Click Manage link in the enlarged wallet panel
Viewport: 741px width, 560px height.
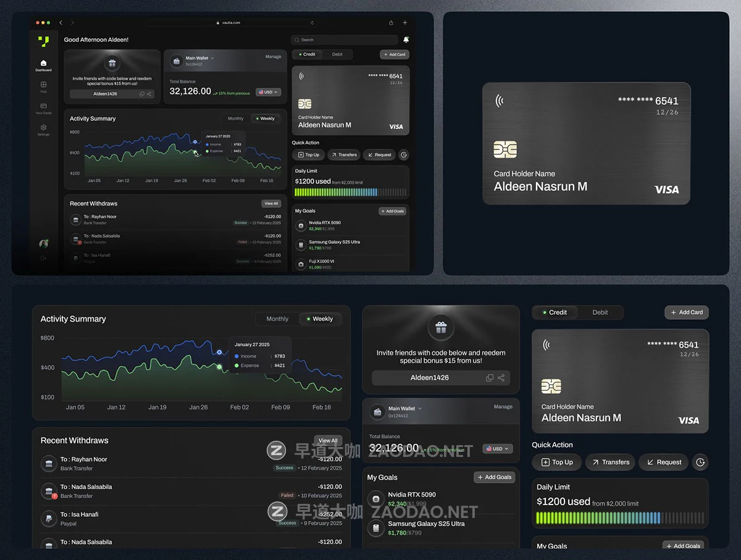coord(503,407)
